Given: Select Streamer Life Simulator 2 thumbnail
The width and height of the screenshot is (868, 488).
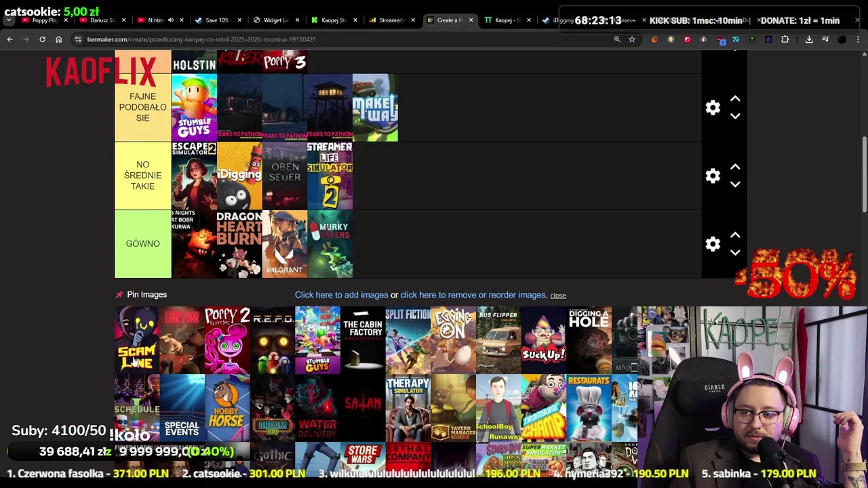Looking at the screenshot, I should coord(330,176).
